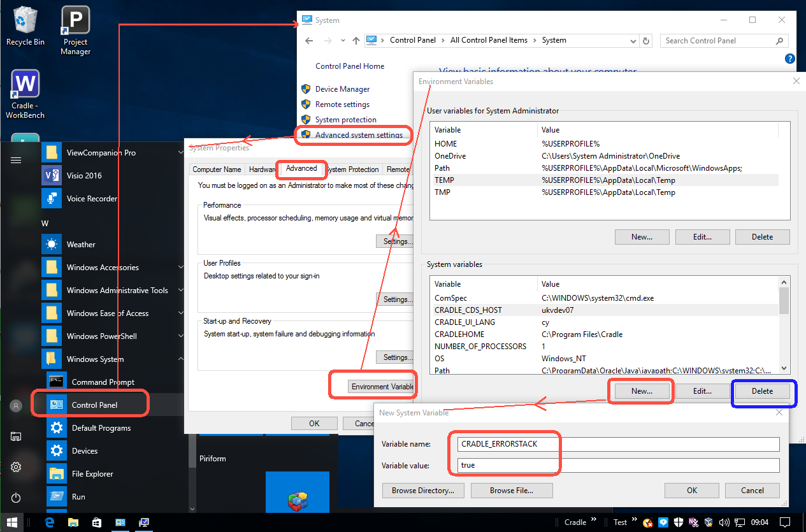Open the Start menu Settings gear

(x=16, y=467)
